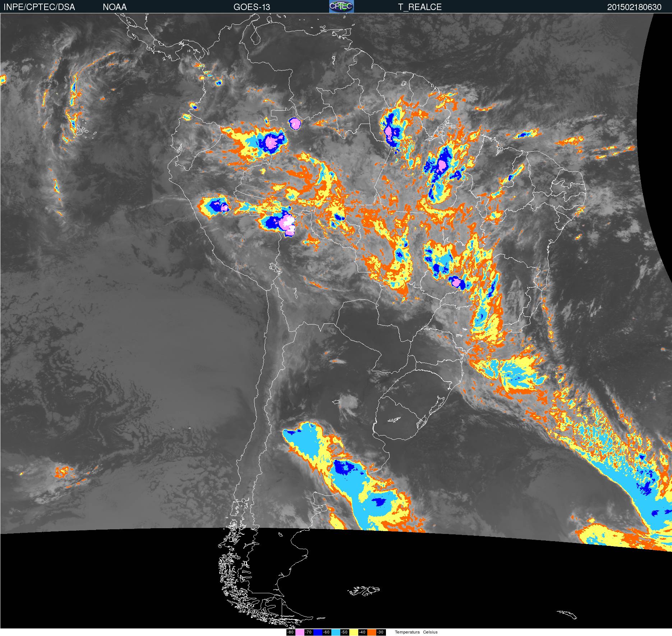
Task: Pick the light blue legend swatch
Action: [336, 632]
